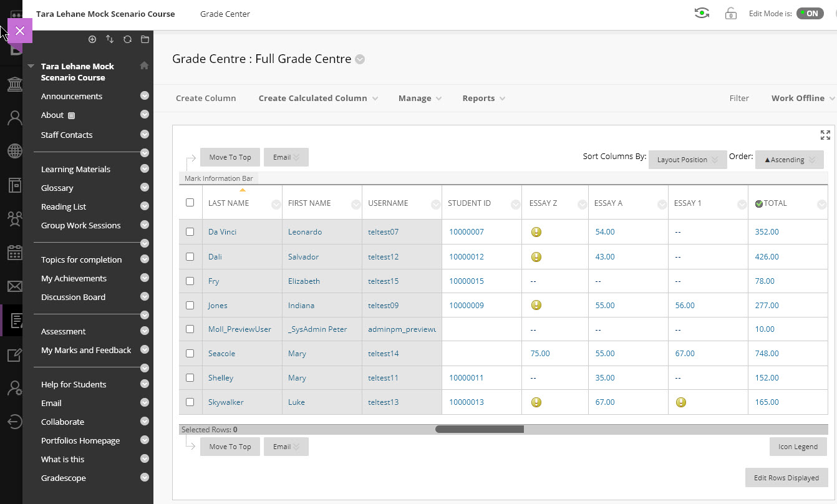Click needs marking icon for Da Vinci
This screenshot has height=504, width=837.
click(536, 232)
